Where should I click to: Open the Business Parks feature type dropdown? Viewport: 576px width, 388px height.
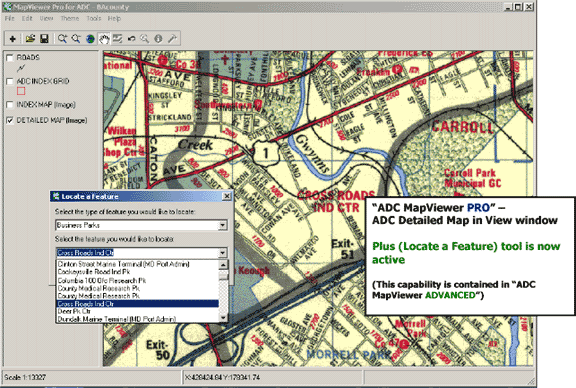(x=222, y=225)
